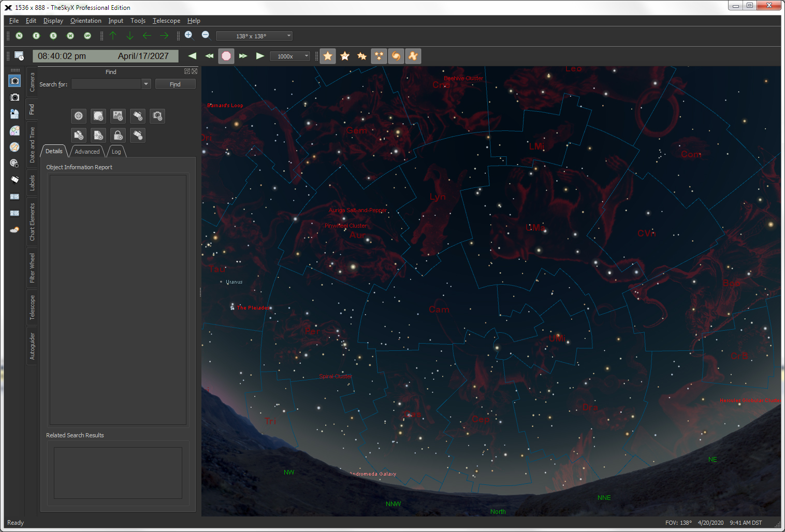Open the Filter Wheel vertical tab
This screenshot has height=532, width=785.
(x=32, y=268)
